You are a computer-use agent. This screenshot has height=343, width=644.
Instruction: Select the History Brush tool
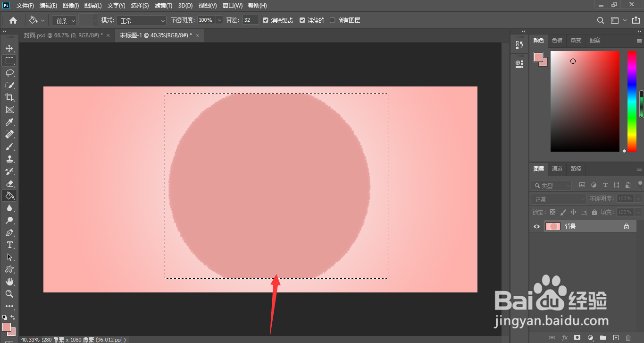click(x=9, y=171)
